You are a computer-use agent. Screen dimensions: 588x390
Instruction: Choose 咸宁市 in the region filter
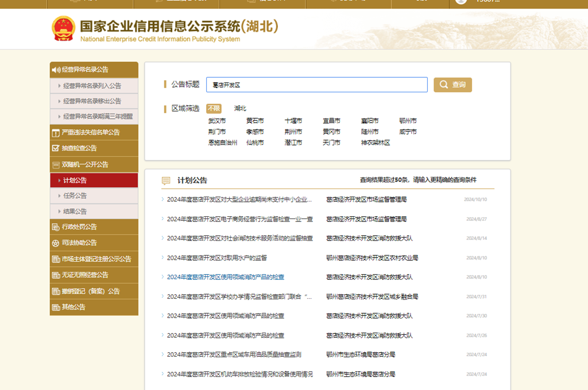pos(408,131)
